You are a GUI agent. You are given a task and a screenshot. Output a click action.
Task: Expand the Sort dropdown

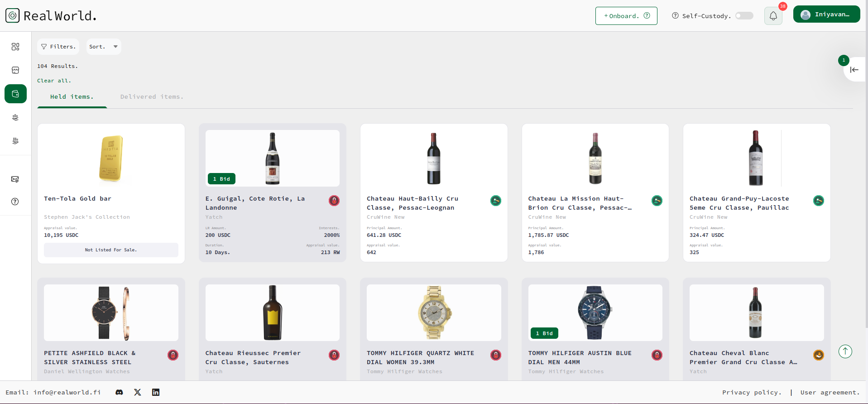103,47
